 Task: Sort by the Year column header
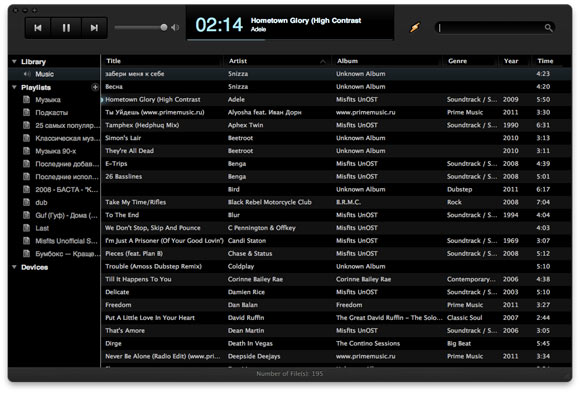pos(515,61)
